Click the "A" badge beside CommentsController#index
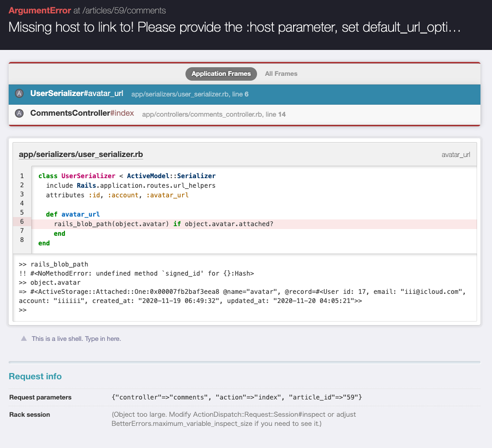492x448 pixels. [x=19, y=114]
